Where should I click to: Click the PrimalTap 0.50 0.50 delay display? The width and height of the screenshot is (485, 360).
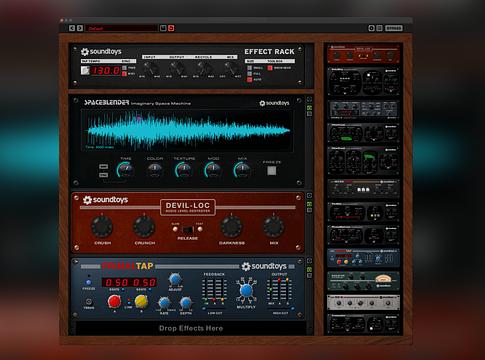coord(129,282)
